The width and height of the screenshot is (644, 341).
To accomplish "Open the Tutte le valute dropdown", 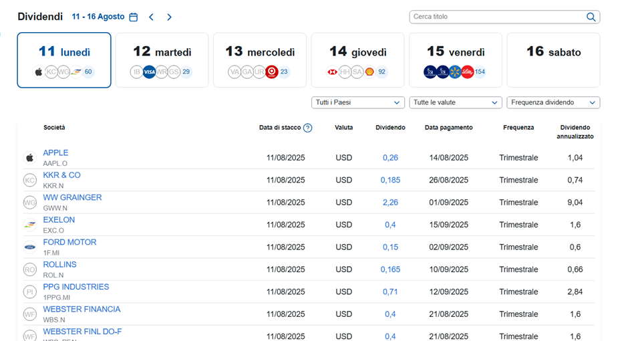I will 456,102.
